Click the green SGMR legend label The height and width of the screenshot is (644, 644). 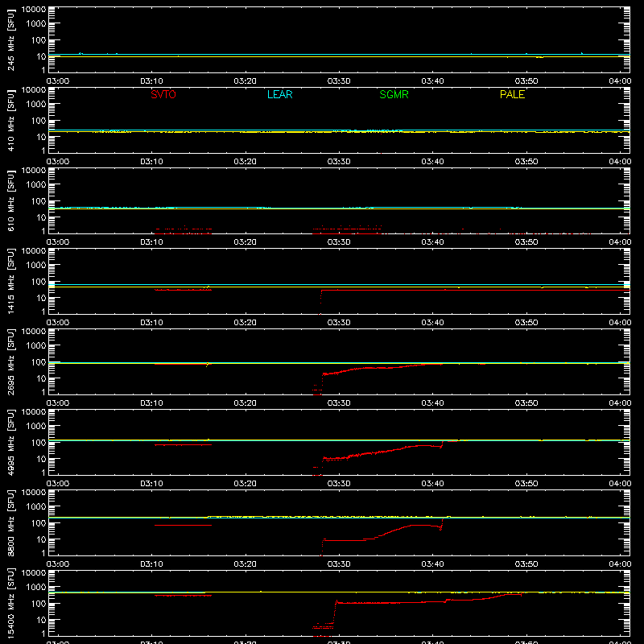[x=394, y=94]
